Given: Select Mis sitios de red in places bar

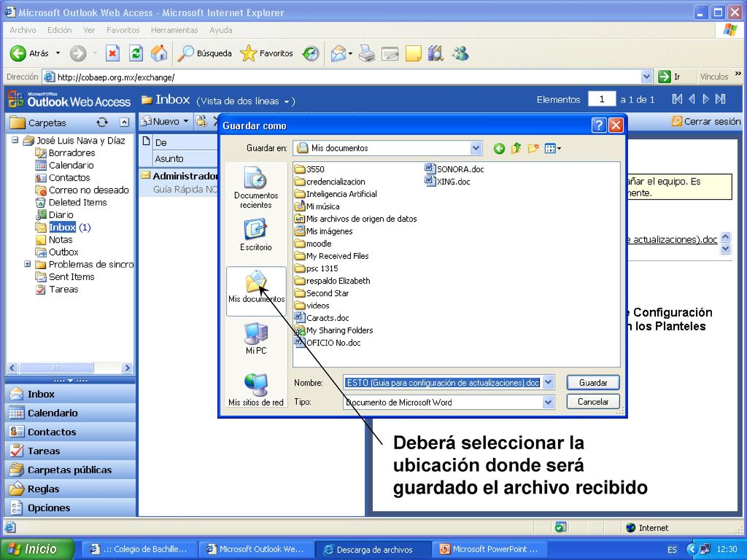Looking at the screenshot, I should click(x=256, y=390).
